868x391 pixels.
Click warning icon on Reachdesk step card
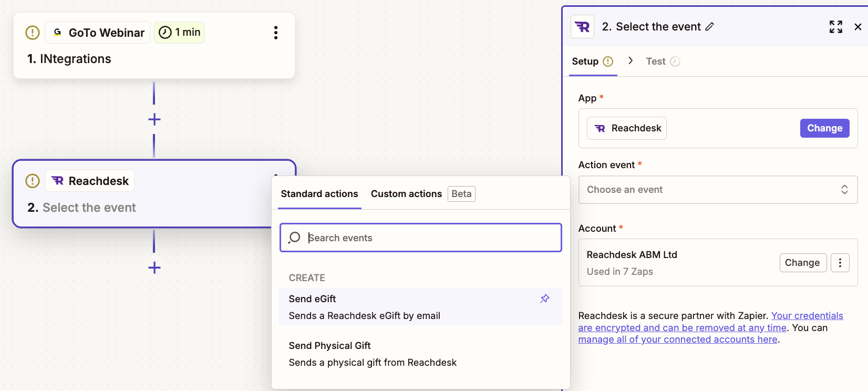[x=33, y=181]
